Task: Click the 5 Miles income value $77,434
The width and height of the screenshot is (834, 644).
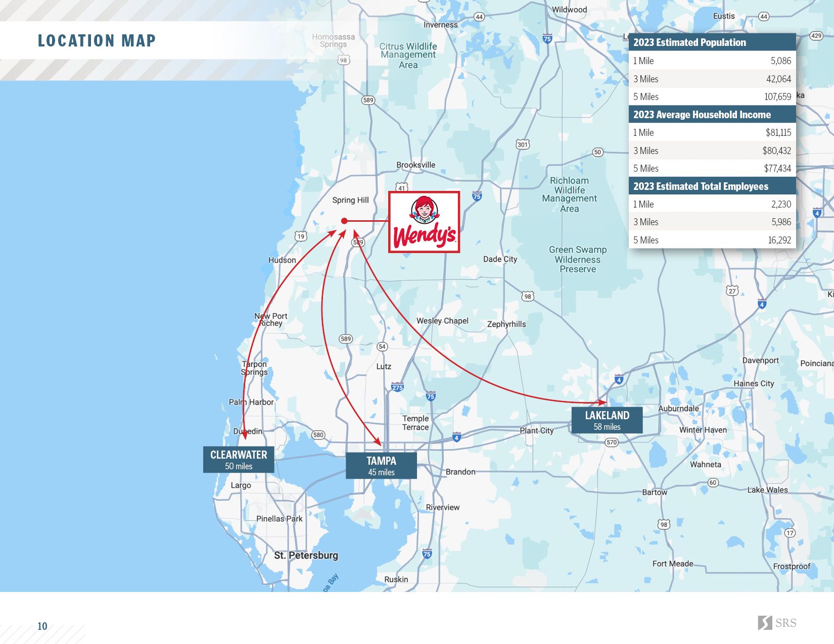Action: coord(777,168)
